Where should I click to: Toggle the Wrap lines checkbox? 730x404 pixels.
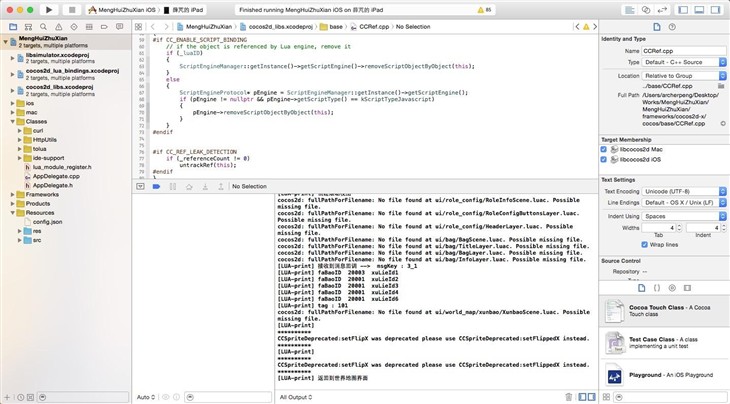(644, 244)
